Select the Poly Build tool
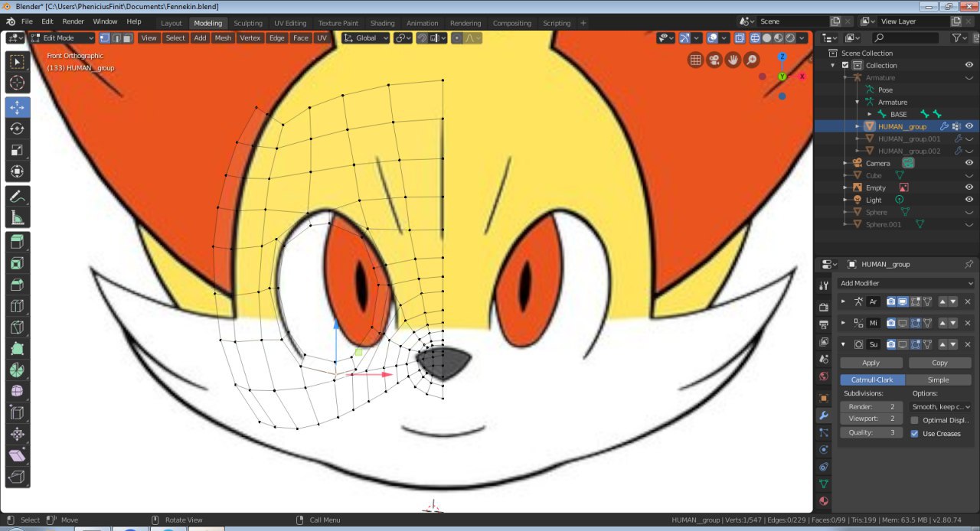Viewport: 980px width, 531px height. [x=18, y=350]
